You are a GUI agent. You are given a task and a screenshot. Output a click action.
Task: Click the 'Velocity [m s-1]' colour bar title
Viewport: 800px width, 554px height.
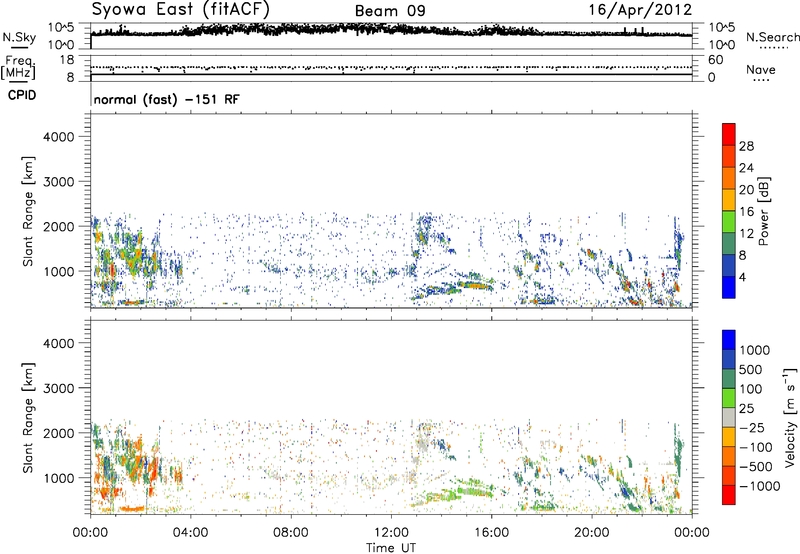coord(790,417)
